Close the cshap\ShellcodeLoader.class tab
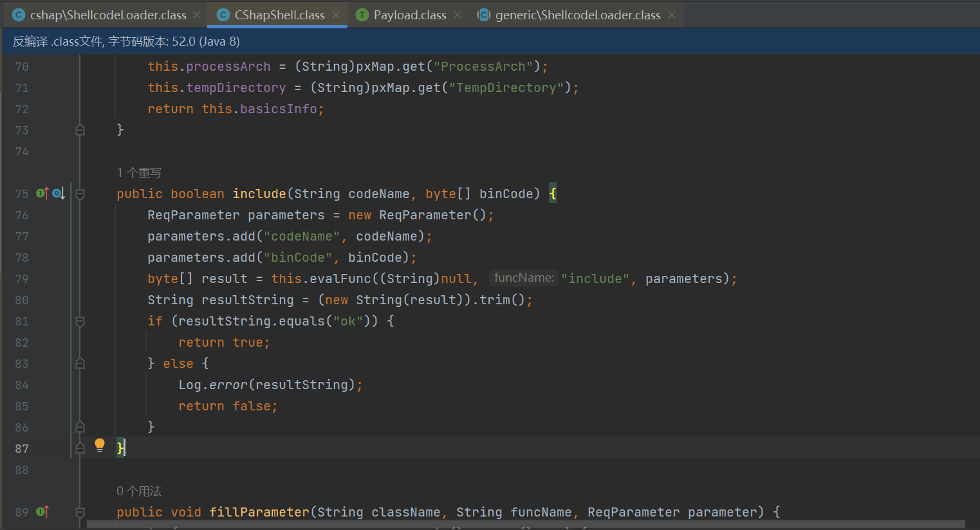Viewport: 980px width, 530px height. pos(197,15)
